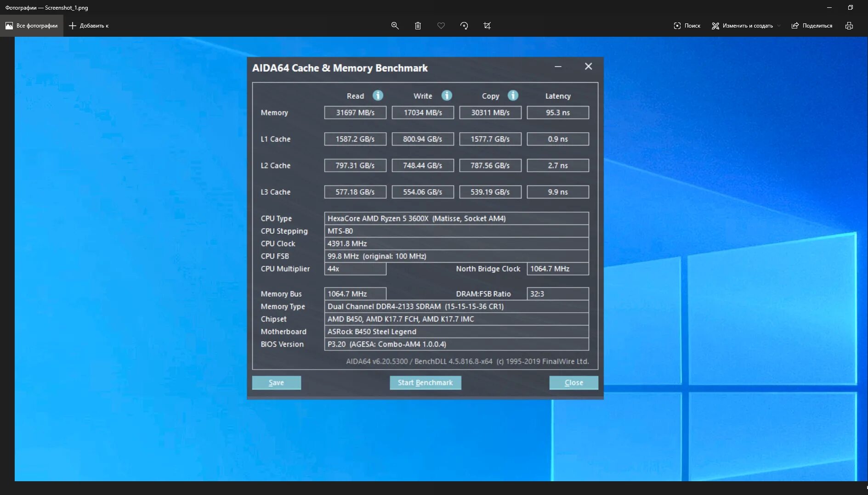Click the info icon next to Copy
Screen dimensions: 868x495
pos(513,95)
